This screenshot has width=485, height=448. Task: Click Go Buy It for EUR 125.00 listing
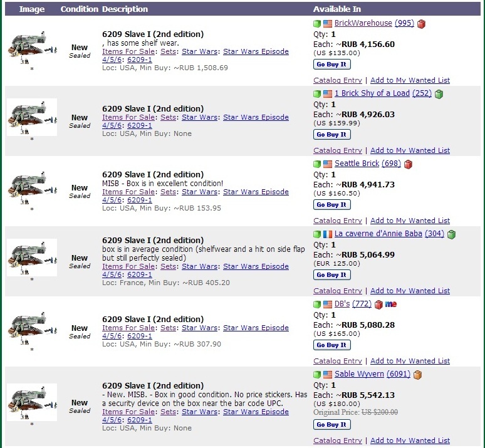click(332, 275)
